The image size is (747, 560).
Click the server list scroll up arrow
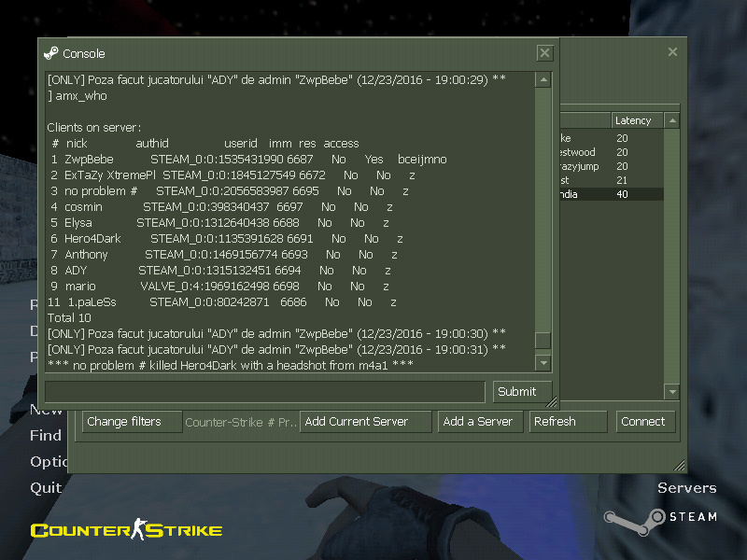(x=671, y=120)
